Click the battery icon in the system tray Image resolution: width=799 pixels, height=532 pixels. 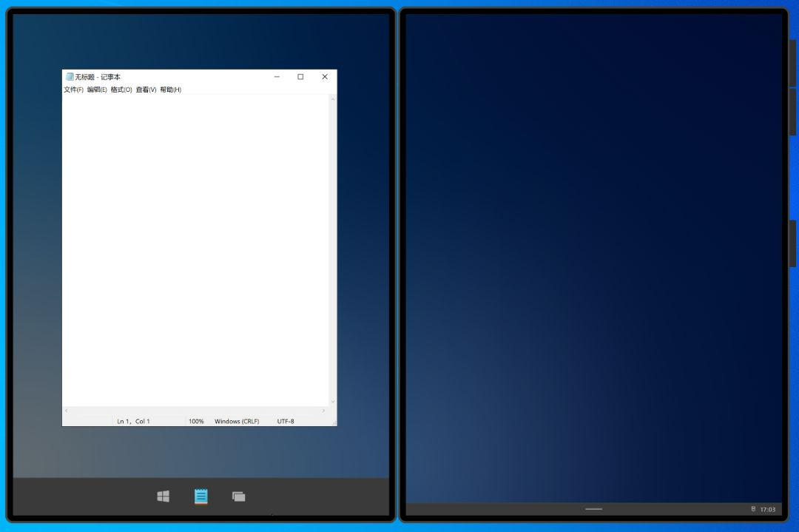pos(753,508)
